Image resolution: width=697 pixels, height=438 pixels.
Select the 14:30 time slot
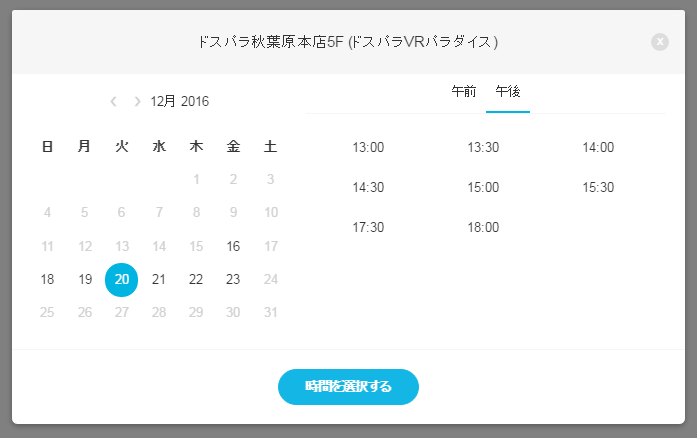click(368, 187)
